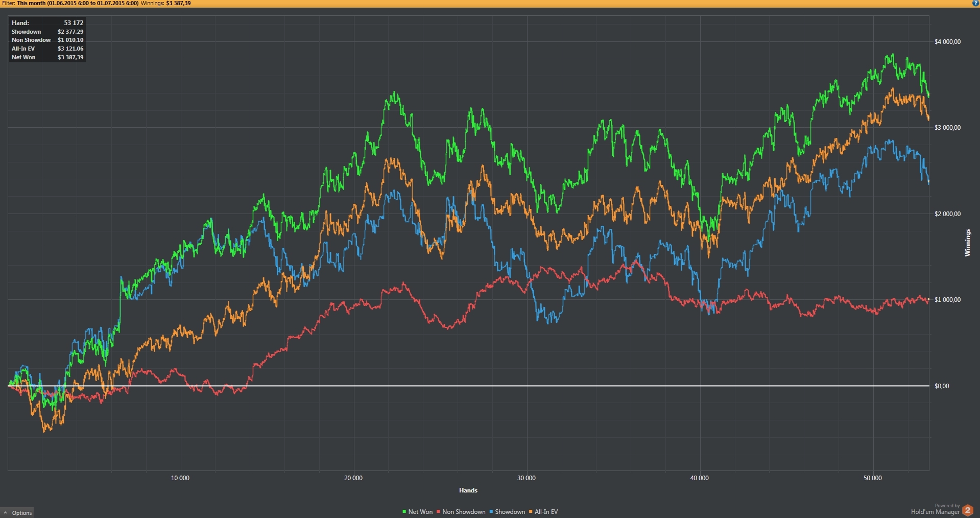The image size is (980, 518).
Task: Click the 30 000 hands axis label
Action: coord(526,478)
